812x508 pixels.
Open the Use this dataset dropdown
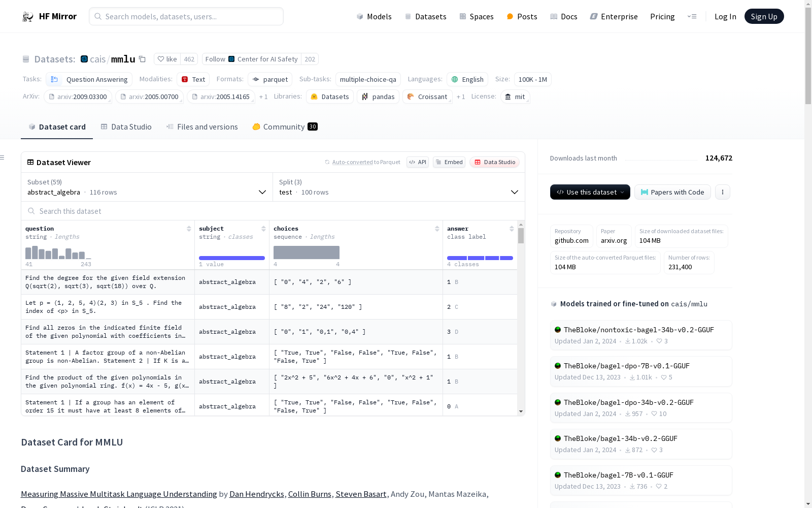[x=590, y=192]
